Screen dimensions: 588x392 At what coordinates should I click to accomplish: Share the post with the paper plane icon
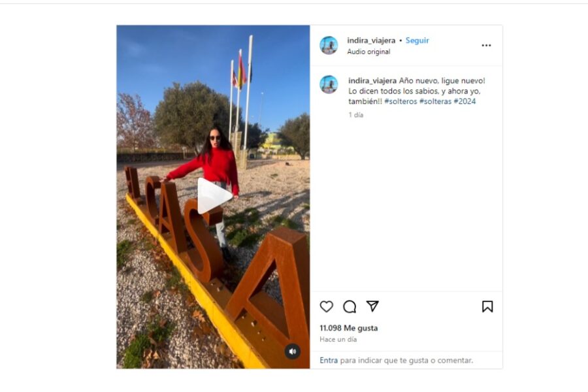tap(372, 306)
